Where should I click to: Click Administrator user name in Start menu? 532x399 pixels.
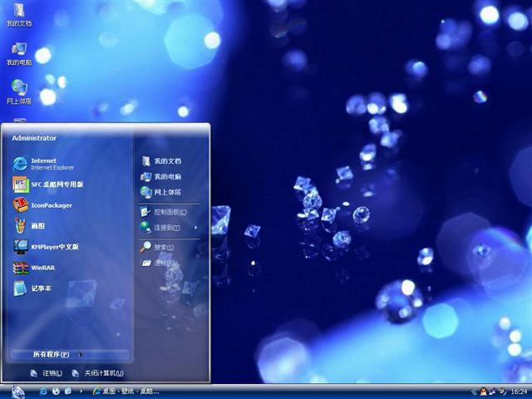[34, 138]
